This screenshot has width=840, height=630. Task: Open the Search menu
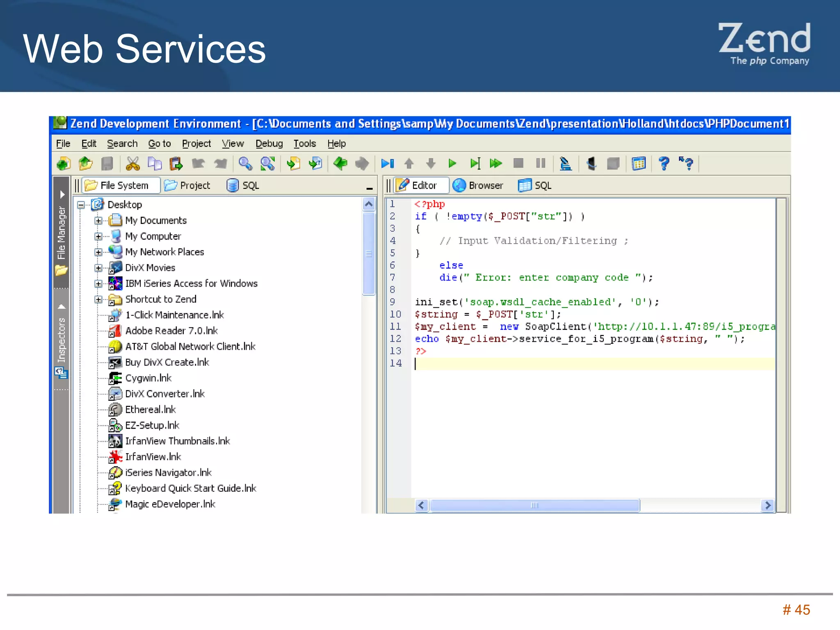[x=122, y=144]
